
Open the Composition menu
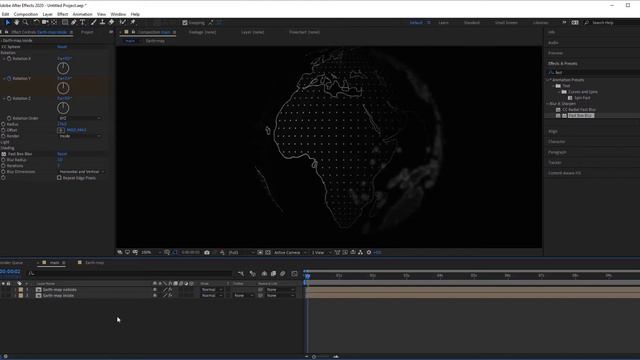(x=26, y=14)
